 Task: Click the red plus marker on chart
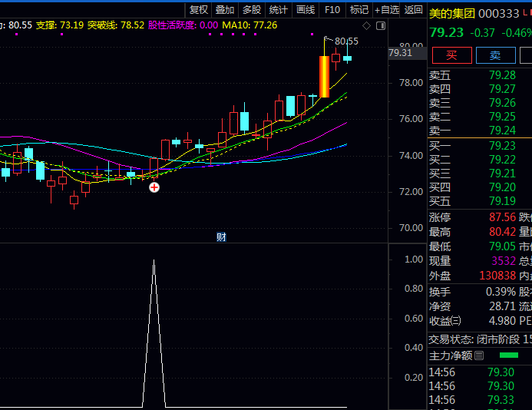154,187
